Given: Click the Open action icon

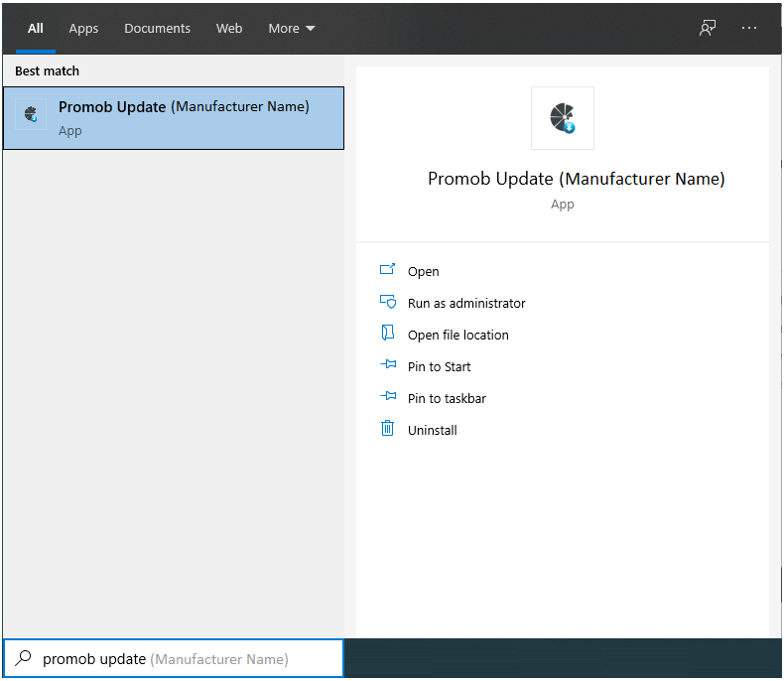Looking at the screenshot, I should 387,270.
